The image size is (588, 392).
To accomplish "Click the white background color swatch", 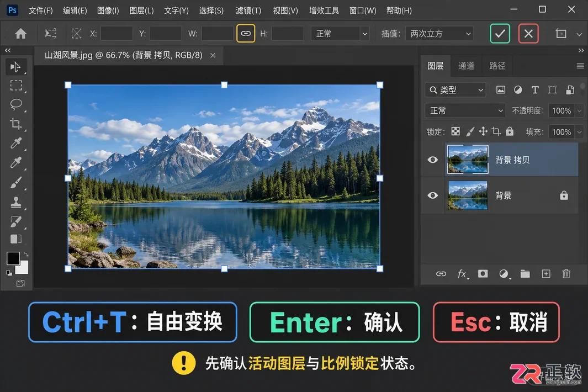I will tap(23, 268).
